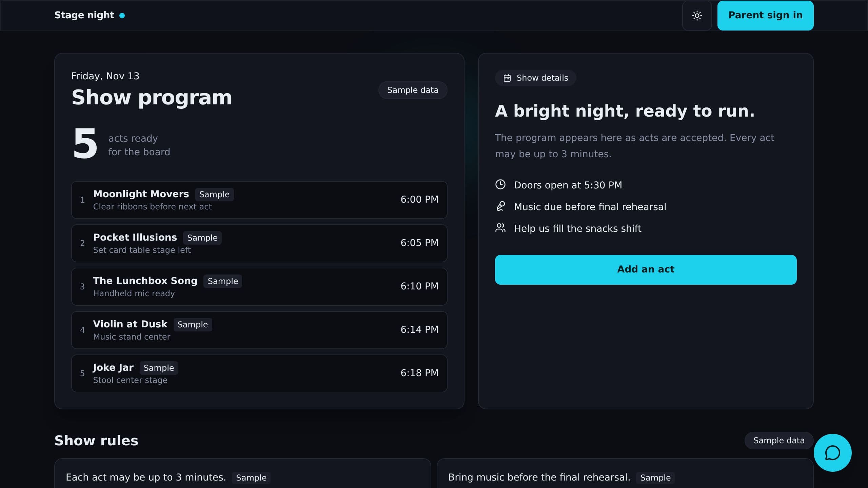Click 'Help us fill the snacks shift'
The image size is (868, 488).
[x=577, y=228]
